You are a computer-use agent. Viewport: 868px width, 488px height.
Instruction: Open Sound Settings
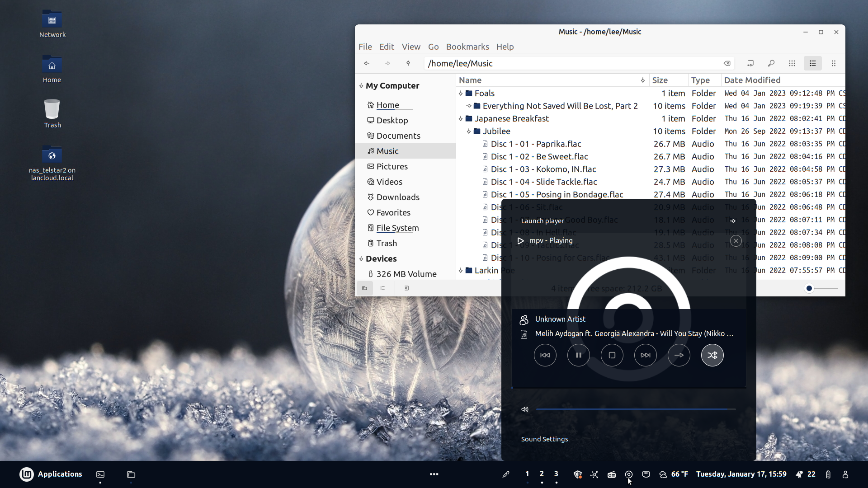[x=544, y=439]
